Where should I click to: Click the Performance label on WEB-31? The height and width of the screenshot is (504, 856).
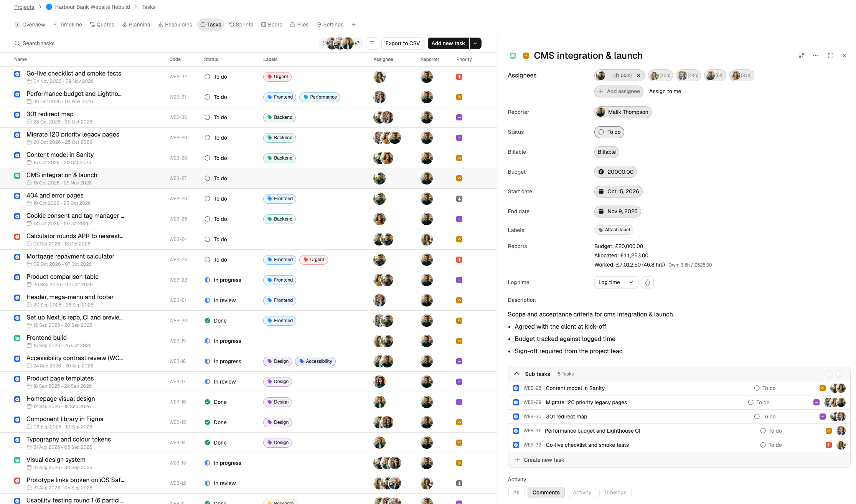click(320, 97)
